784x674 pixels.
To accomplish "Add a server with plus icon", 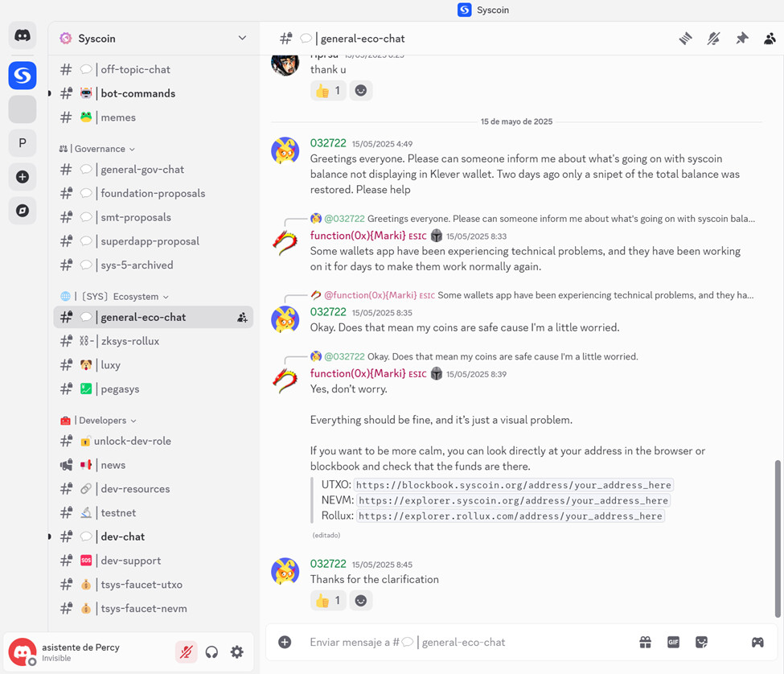I will point(22,176).
